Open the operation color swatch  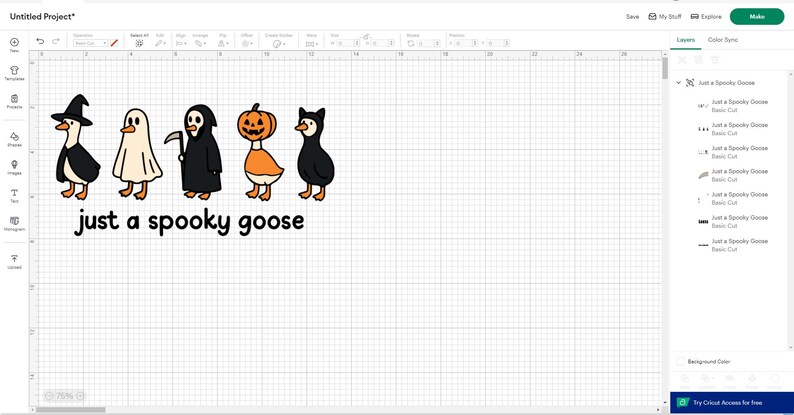[114, 44]
